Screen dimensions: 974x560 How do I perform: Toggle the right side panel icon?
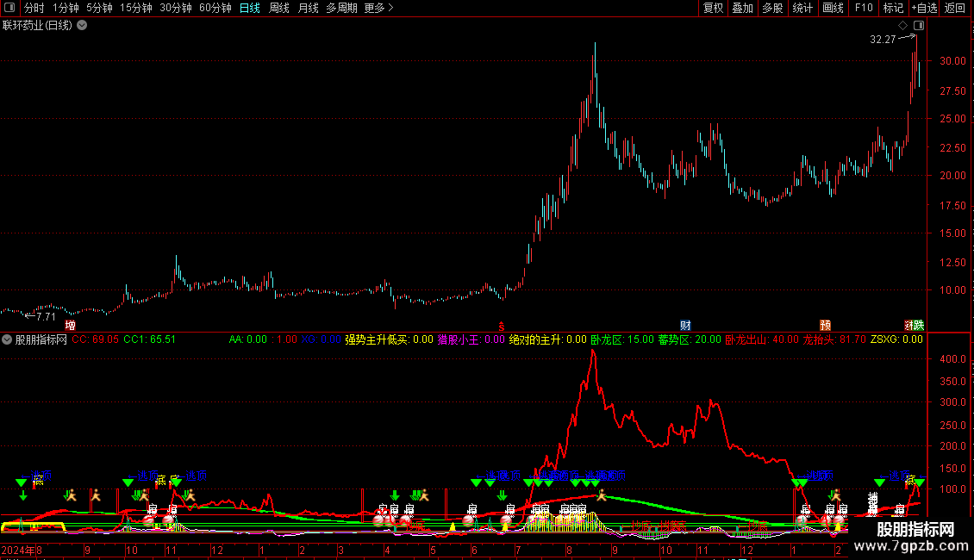[919, 26]
